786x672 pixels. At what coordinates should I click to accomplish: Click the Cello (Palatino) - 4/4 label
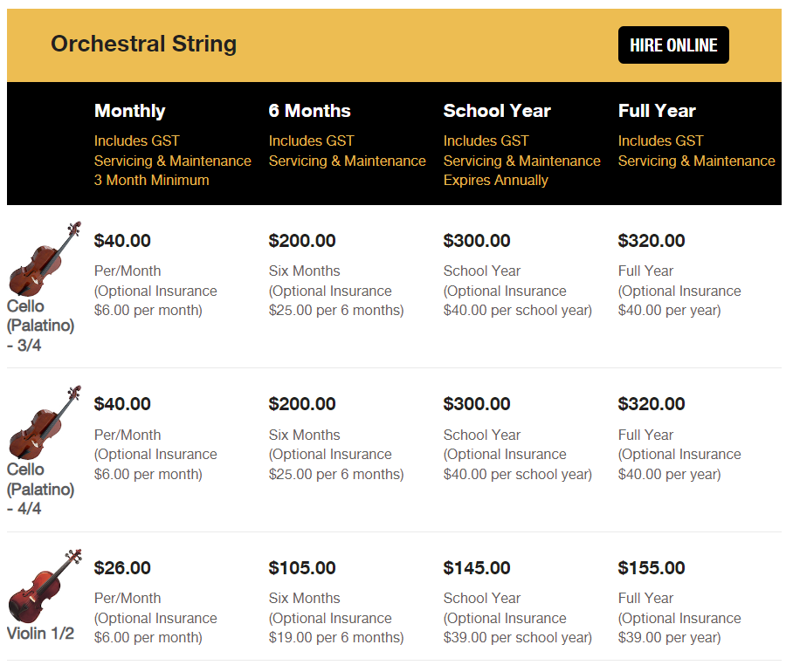click(40, 489)
